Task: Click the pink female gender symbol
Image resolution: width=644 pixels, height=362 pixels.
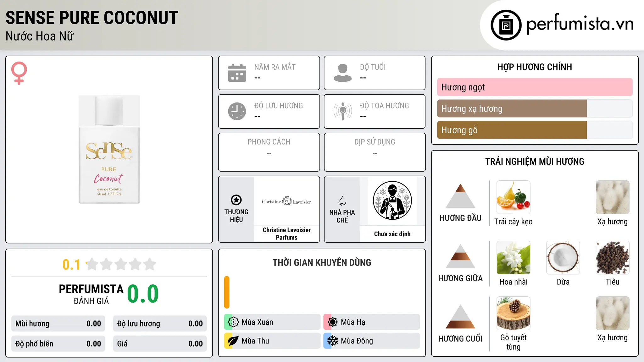Action: [x=19, y=73]
